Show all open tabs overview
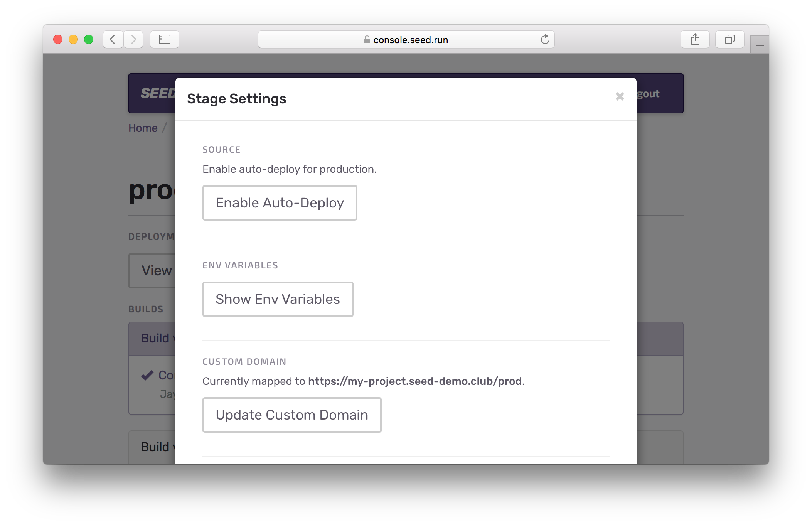This screenshot has height=526, width=812. click(729, 39)
